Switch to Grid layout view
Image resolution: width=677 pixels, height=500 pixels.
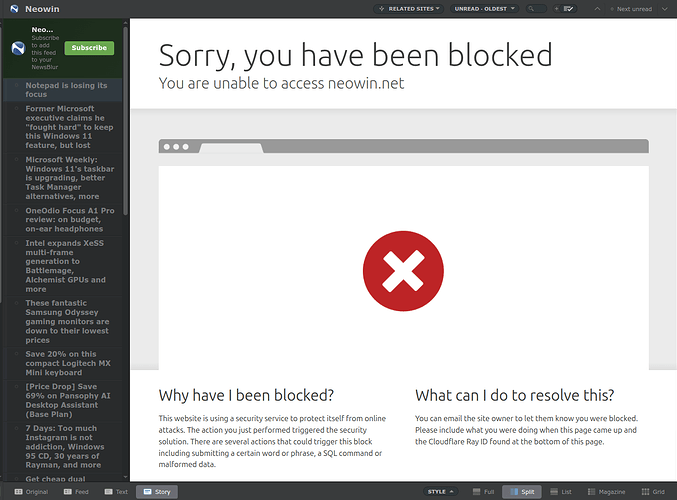pyautogui.click(x=652, y=492)
